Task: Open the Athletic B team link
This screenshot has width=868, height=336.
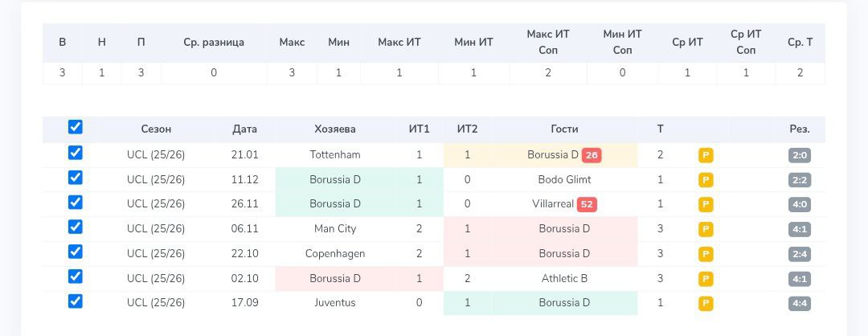Action: pyautogui.click(x=564, y=279)
